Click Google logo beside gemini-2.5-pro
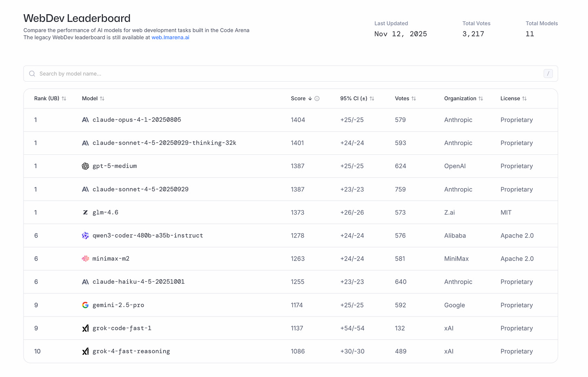The image size is (588, 377). tap(85, 305)
